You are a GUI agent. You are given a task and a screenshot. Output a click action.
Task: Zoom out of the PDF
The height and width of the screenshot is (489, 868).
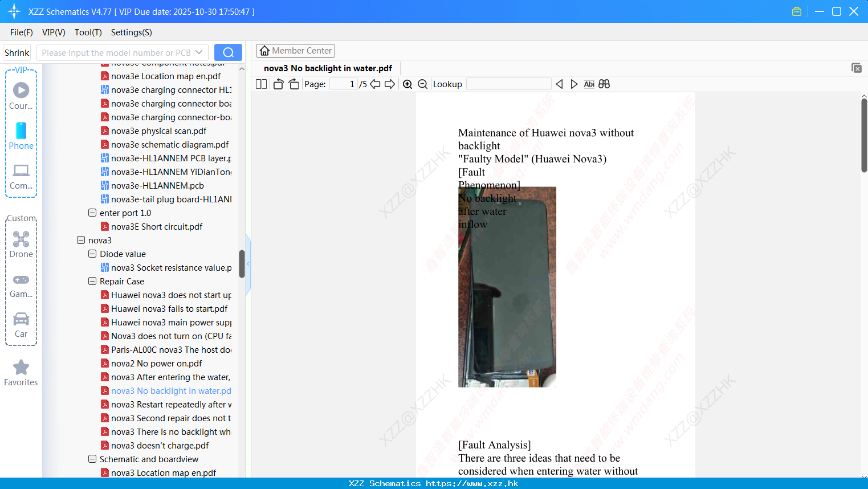tap(422, 84)
